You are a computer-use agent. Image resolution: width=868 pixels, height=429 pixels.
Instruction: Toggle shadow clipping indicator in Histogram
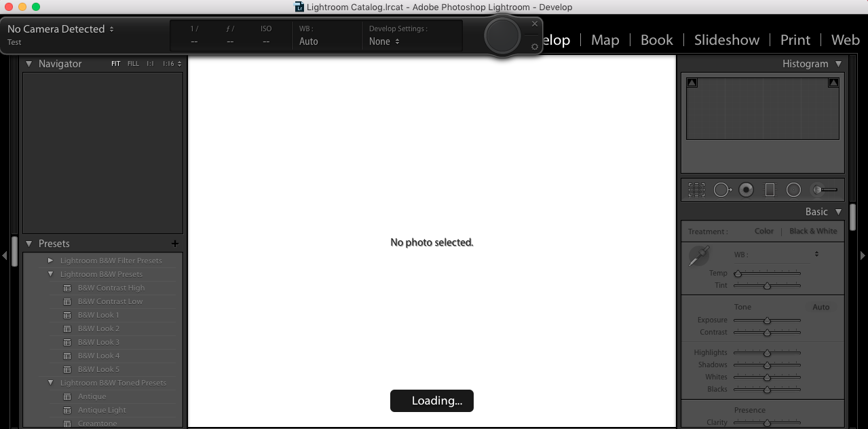point(692,83)
